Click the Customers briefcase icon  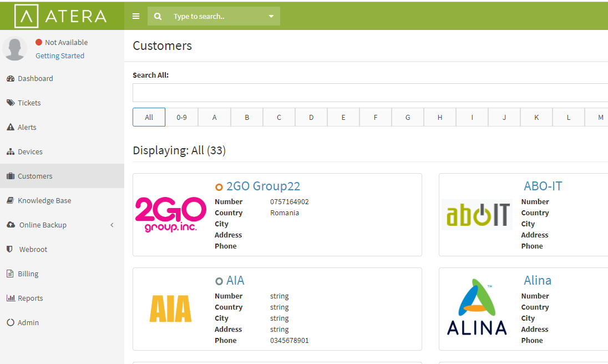(x=11, y=176)
